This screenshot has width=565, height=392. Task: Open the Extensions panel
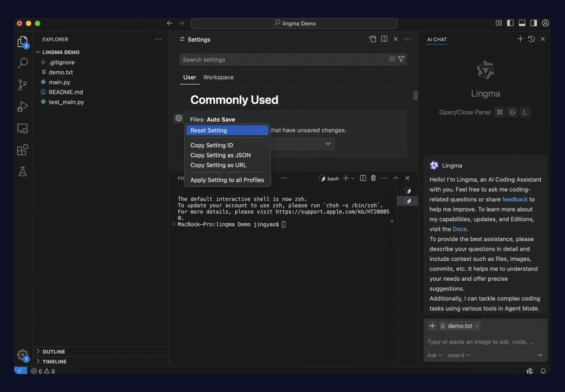(22, 150)
